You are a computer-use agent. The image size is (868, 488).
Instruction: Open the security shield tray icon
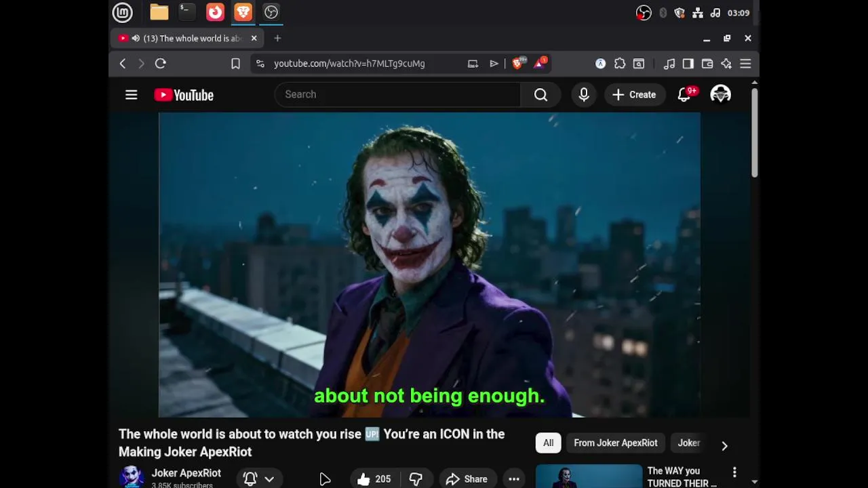680,13
